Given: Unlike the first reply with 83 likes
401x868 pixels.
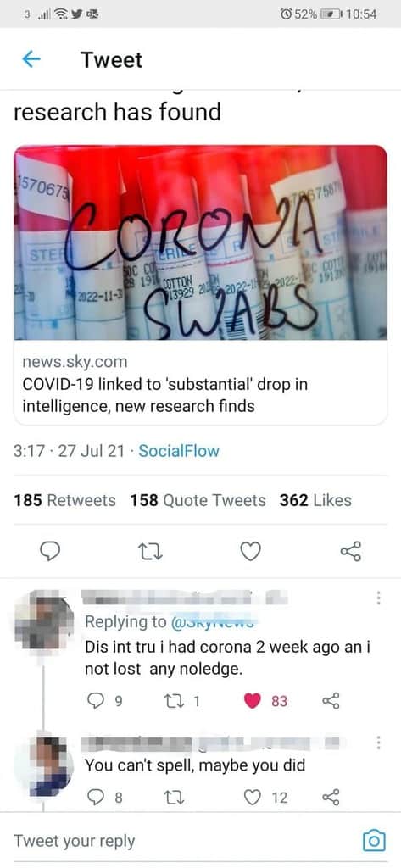Looking at the screenshot, I should coord(253,701).
